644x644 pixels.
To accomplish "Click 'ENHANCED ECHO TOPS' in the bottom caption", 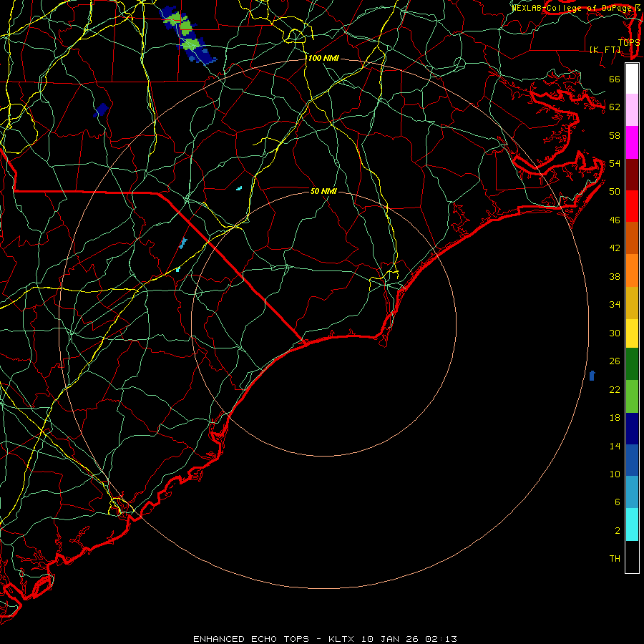I will click(251, 639).
